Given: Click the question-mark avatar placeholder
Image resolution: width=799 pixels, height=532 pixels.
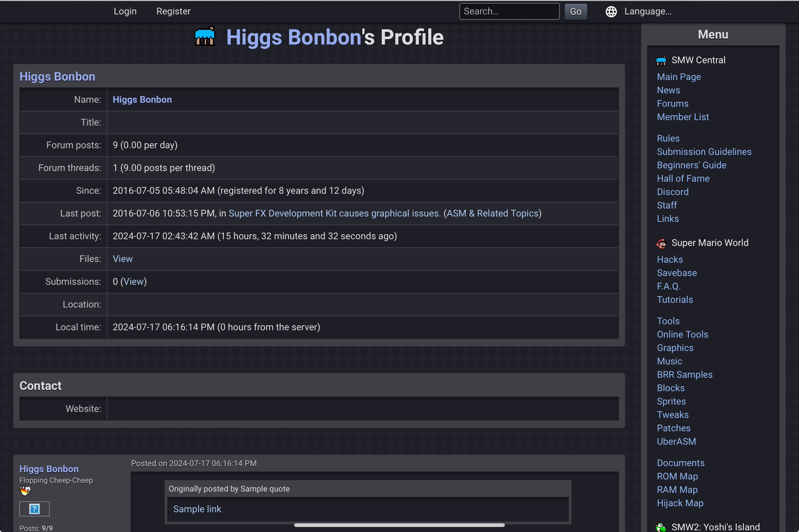Looking at the screenshot, I should tap(34, 509).
